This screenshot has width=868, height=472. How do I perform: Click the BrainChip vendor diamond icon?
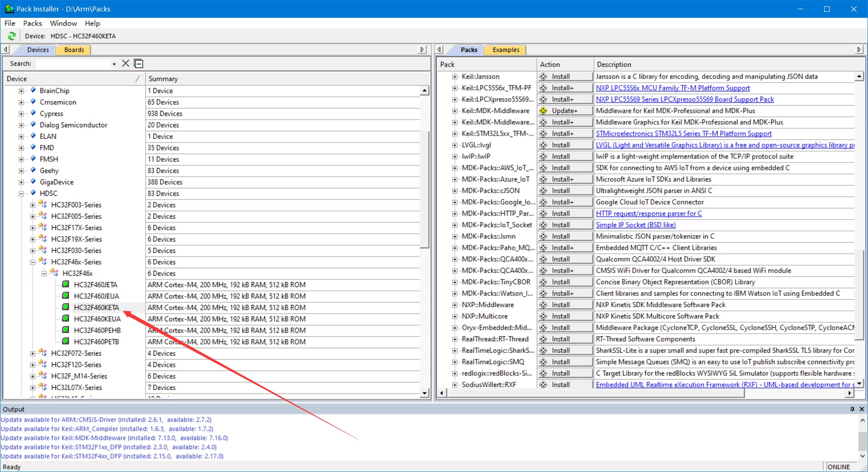pos(33,90)
